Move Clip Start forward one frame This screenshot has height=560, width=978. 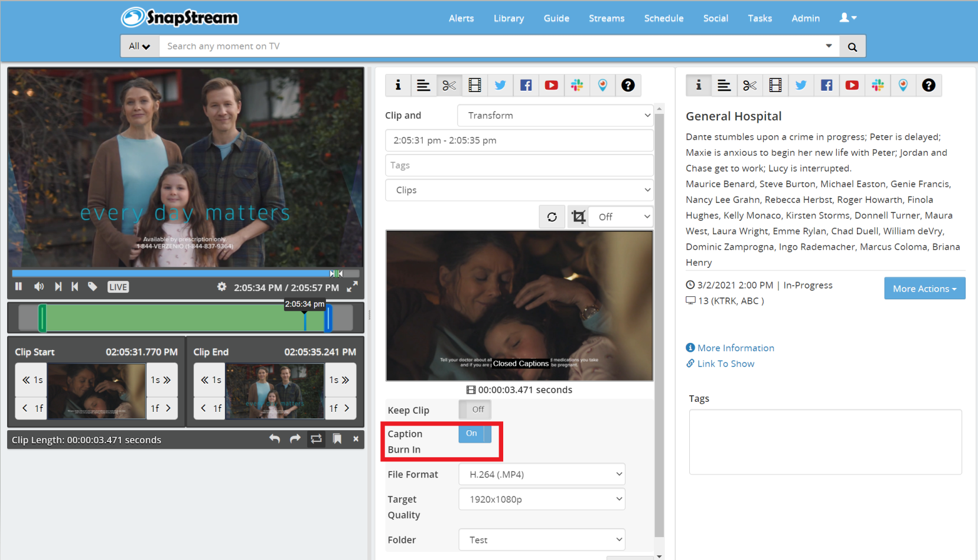tap(161, 408)
